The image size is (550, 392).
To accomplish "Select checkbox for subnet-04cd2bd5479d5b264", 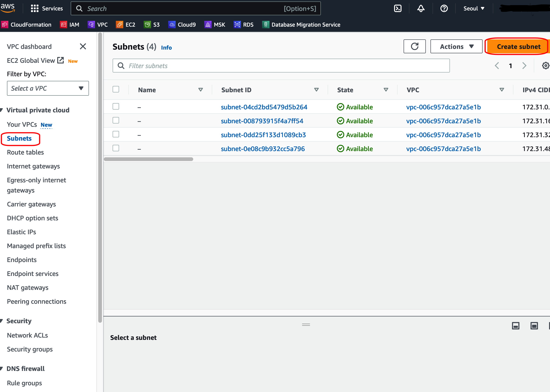I will tap(116, 106).
